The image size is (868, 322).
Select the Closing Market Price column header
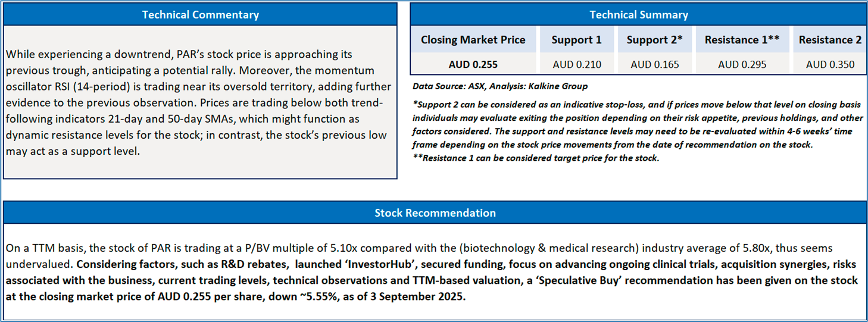(473, 40)
